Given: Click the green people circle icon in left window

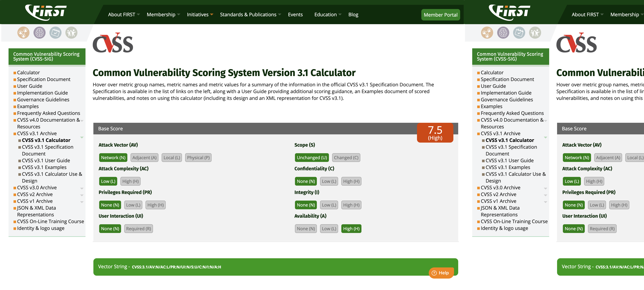Looking at the screenshot, I should pos(71,33).
